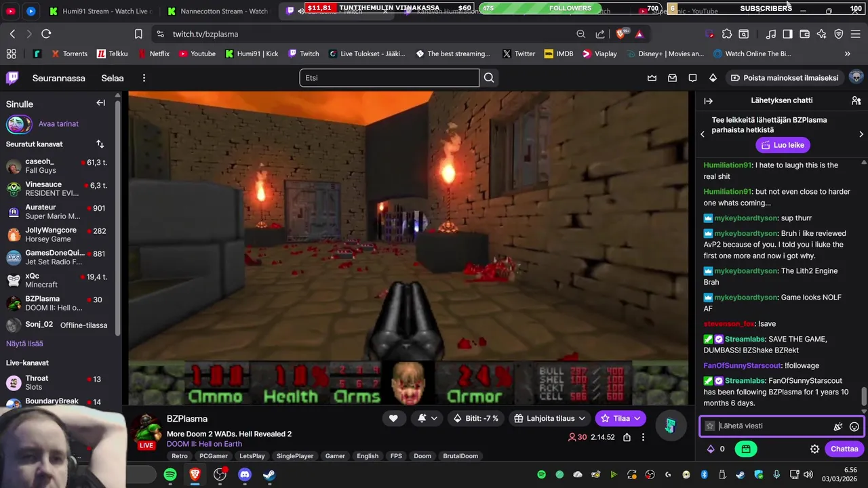Open the notifications bell dropdown
The image size is (868, 488).
coord(427,418)
